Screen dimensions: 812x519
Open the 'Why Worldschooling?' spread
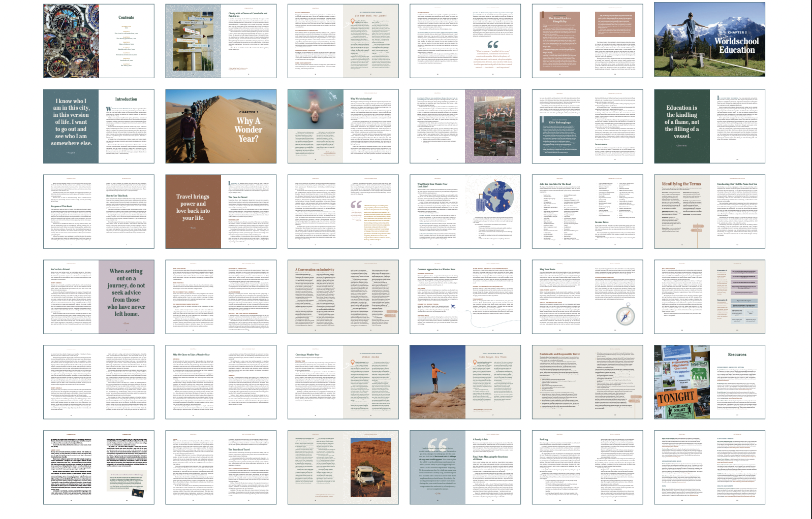pyautogui.click(x=343, y=126)
